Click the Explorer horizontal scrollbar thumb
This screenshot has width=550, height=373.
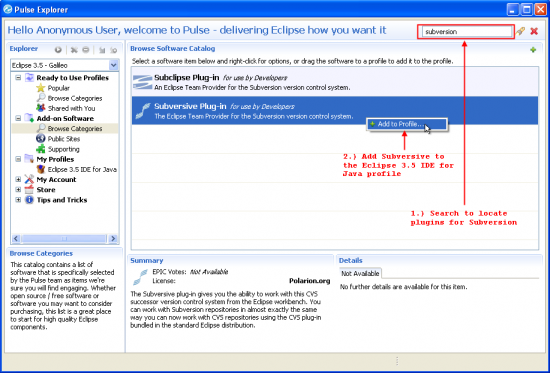coord(64,239)
